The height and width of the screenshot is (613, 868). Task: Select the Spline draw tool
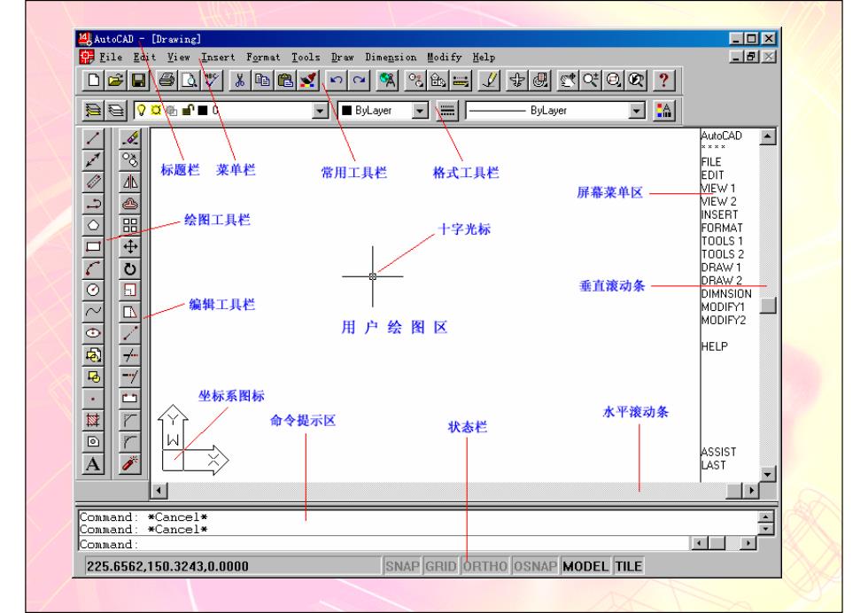click(x=93, y=311)
